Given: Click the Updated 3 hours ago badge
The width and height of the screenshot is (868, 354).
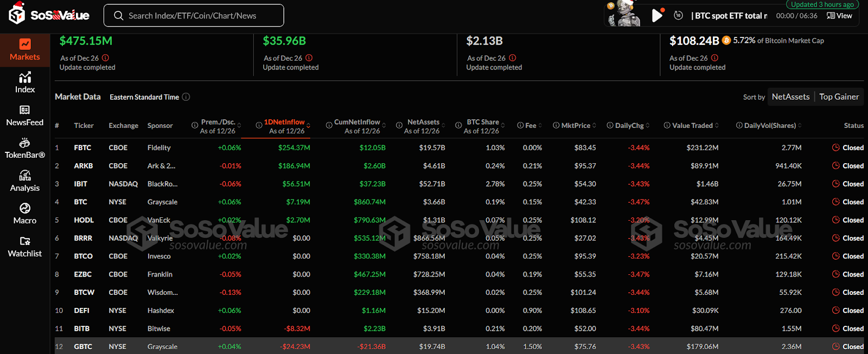Looking at the screenshot, I should click(822, 4).
